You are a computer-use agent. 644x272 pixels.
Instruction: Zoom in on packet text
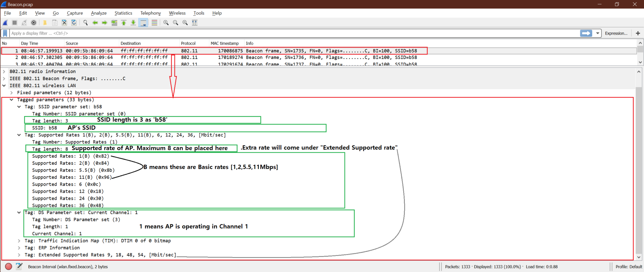166,23
